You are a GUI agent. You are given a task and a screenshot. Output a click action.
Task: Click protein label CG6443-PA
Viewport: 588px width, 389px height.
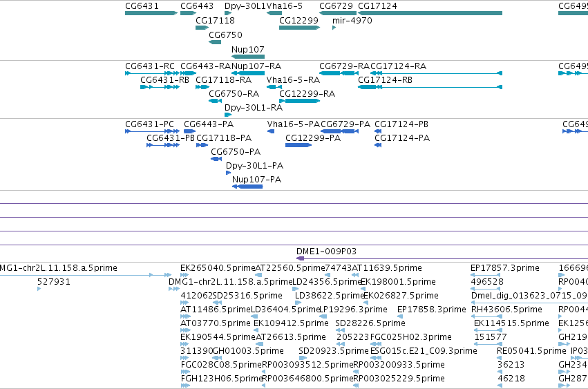coord(209,124)
